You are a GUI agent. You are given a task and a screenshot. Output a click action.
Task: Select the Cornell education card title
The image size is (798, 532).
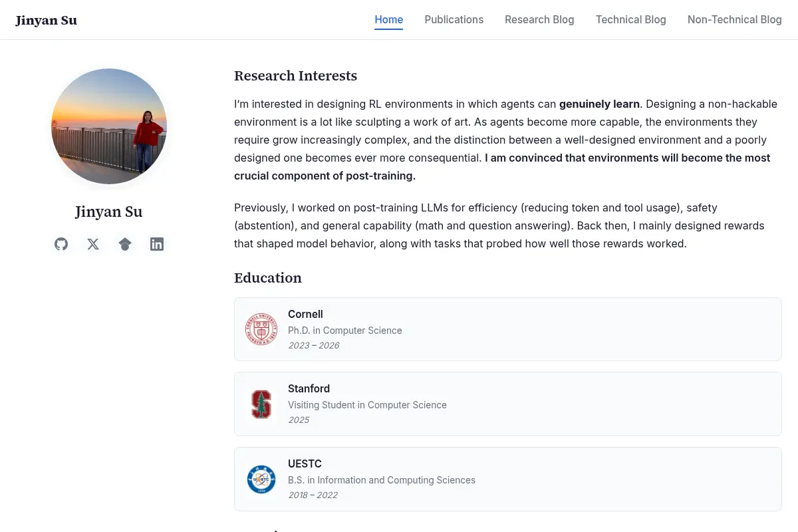click(x=305, y=314)
